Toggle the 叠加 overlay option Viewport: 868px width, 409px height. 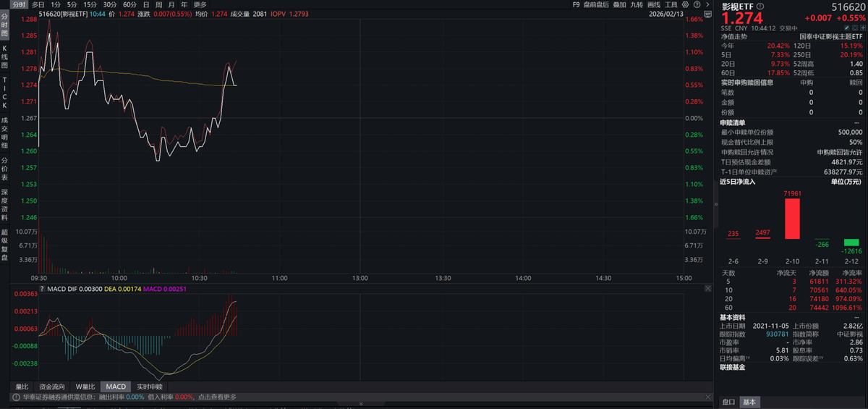point(619,4)
